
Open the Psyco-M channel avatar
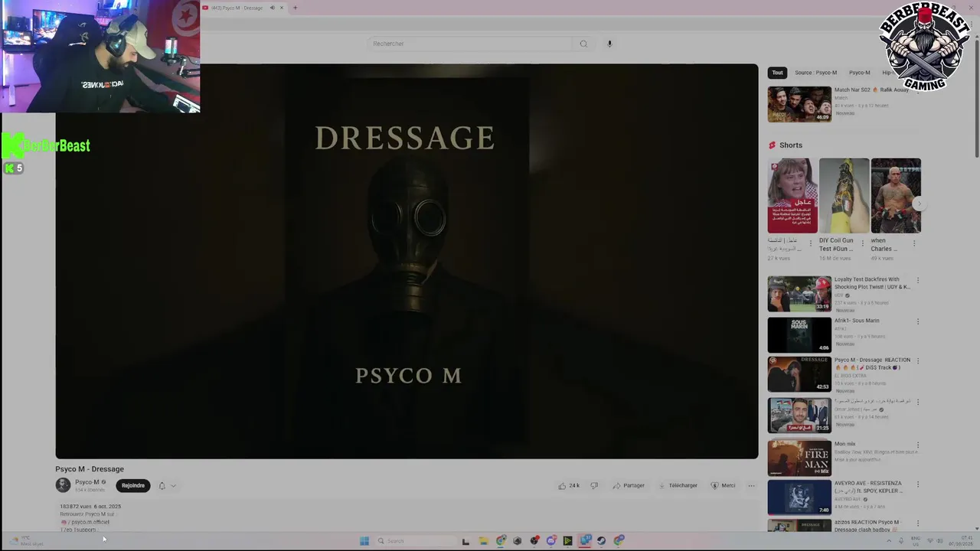point(63,485)
